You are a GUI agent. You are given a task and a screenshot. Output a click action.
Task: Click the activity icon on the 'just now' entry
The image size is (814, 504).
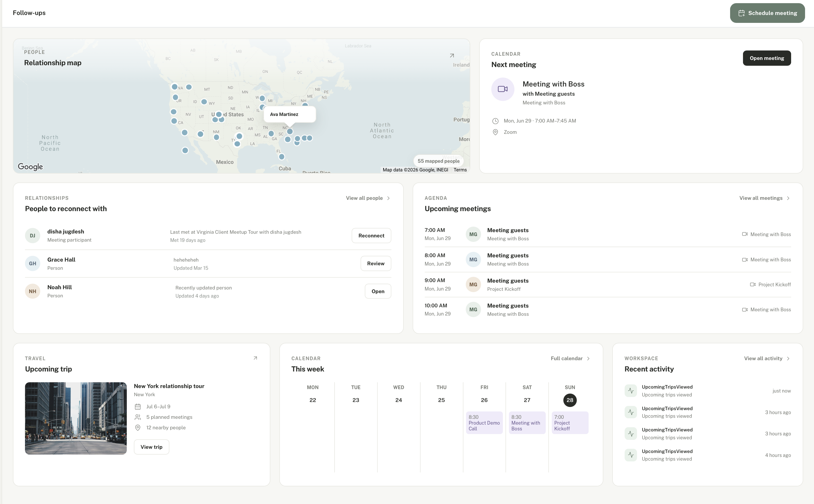[x=631, y=391]
